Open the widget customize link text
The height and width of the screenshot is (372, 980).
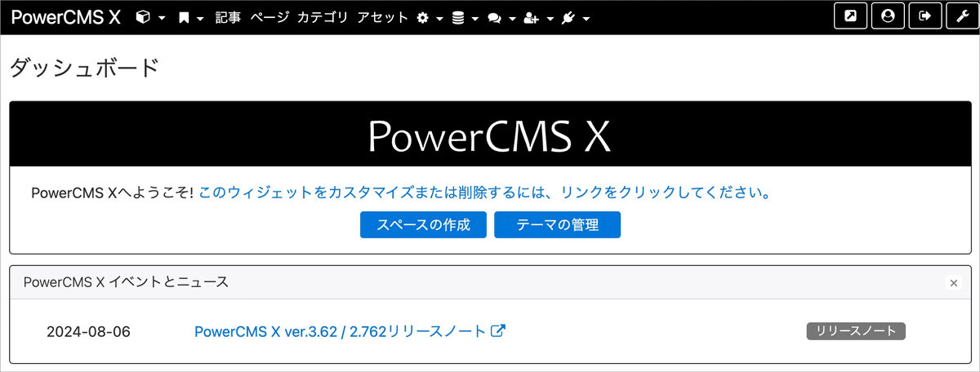[x=485, y=193]
